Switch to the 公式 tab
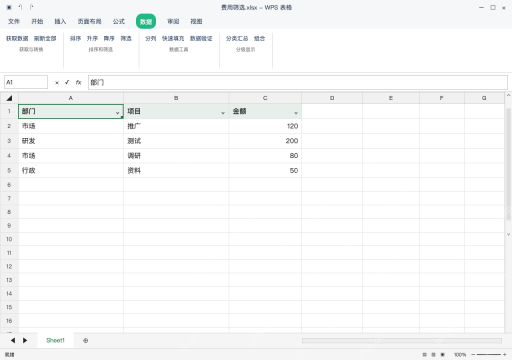Viewport: 512px width, 360px height. tap(119, 21)
